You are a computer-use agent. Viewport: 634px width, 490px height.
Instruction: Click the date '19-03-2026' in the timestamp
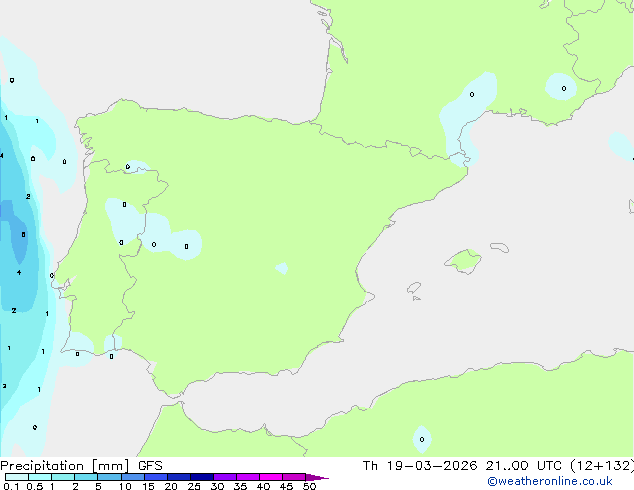coord(431,466)
